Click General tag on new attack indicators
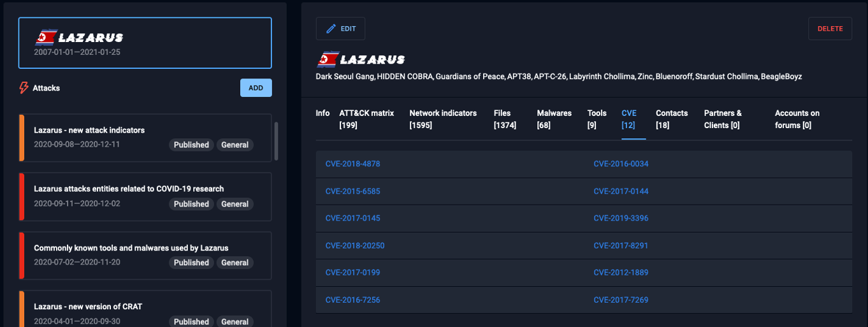 pos(235,145)
